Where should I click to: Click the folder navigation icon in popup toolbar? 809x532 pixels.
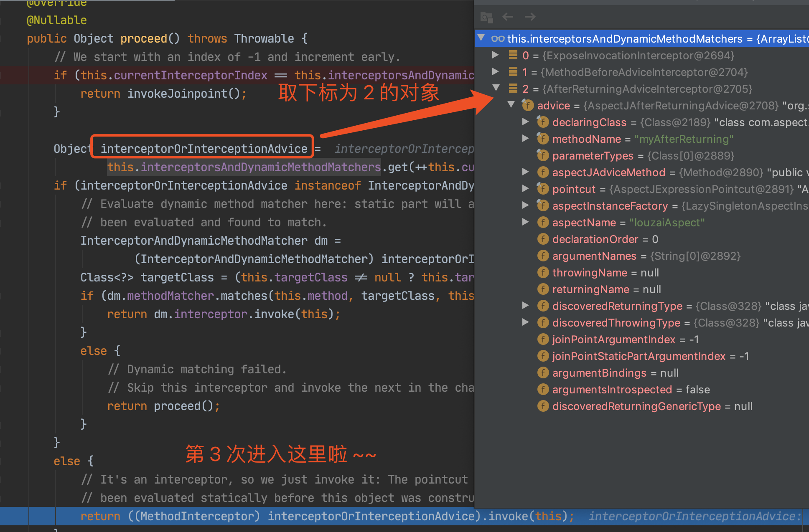coord(487,17)
